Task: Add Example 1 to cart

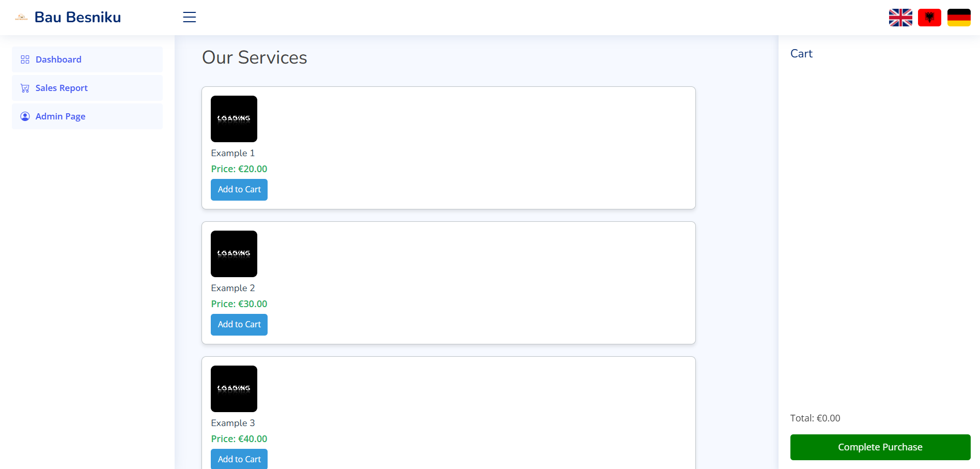Action: [239, 189]
